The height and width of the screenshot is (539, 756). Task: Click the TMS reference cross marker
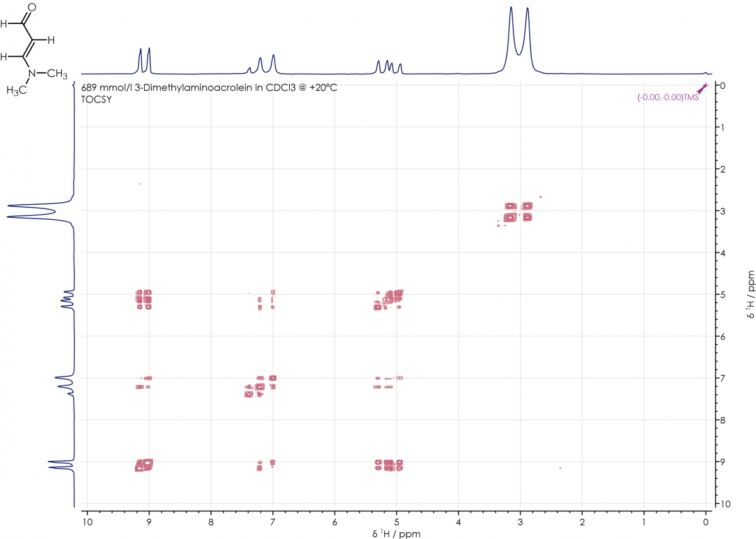[705, 86]
